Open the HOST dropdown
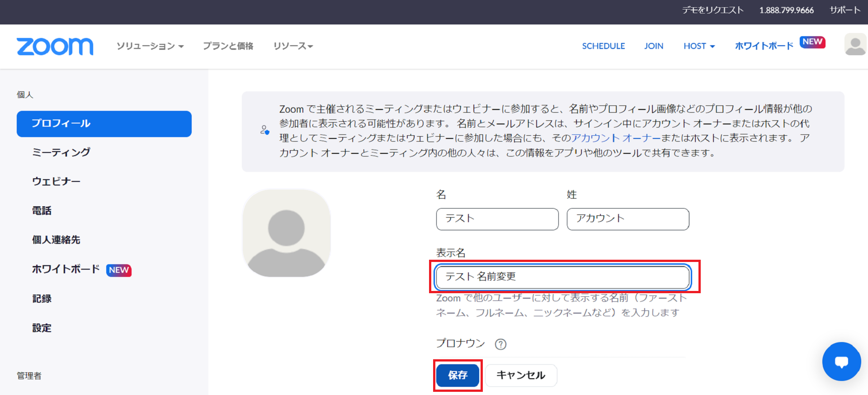 699,46
